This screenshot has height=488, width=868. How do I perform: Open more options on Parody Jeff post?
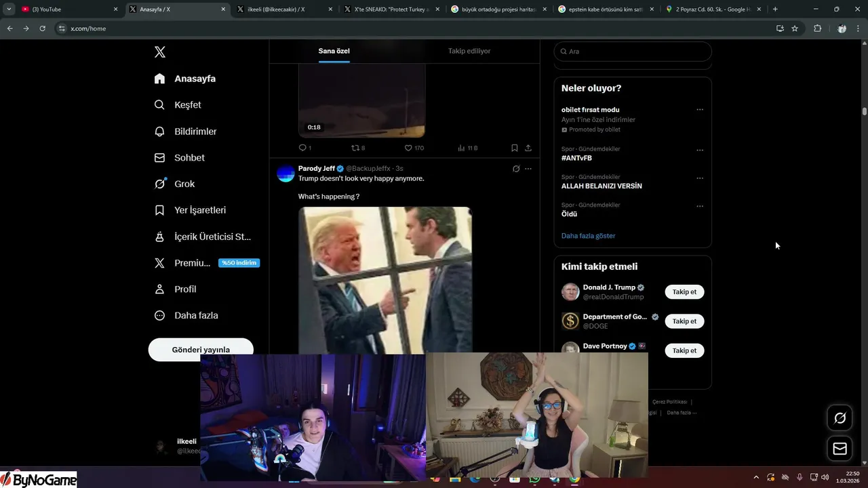pos(528,169)
